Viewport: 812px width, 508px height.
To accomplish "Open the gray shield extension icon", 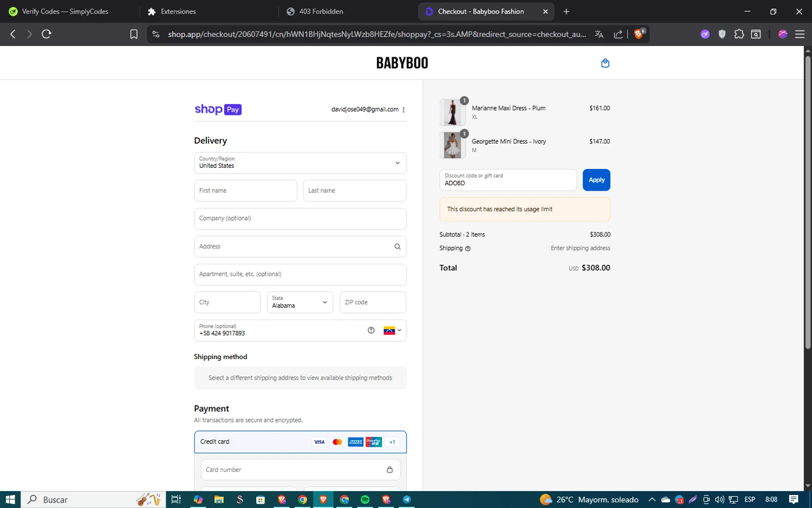I will pos(722,34).
